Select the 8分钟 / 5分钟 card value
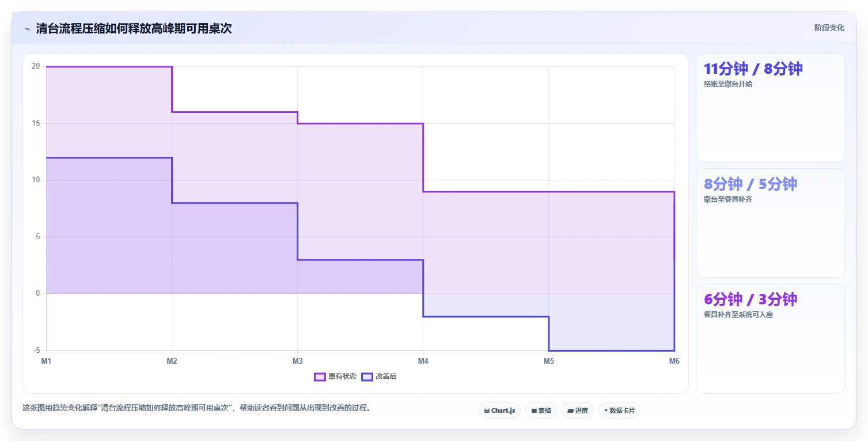This screenshot has height=441, width=868. point(750,184)
